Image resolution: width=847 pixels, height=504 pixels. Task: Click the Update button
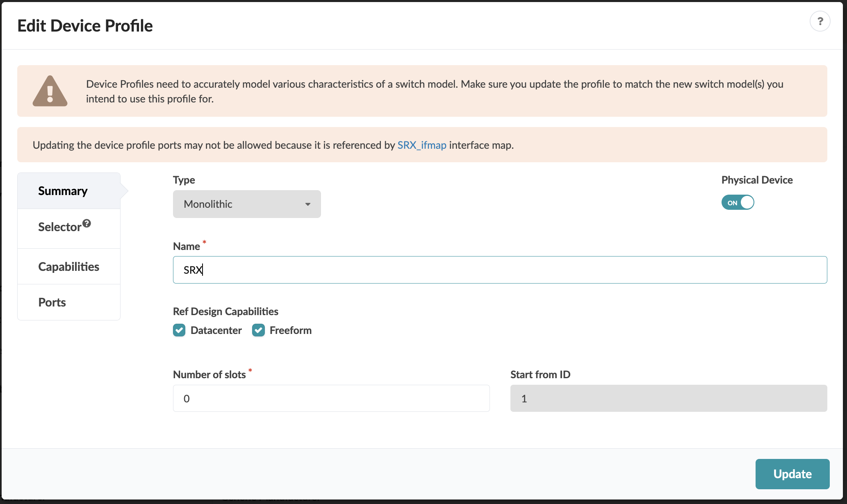[792, 474]
